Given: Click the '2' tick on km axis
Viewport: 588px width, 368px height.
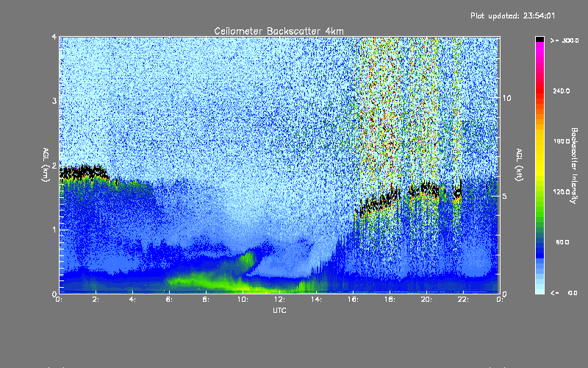Looking at the screenshot, I should pyautogui.click(x=54, y=166).
